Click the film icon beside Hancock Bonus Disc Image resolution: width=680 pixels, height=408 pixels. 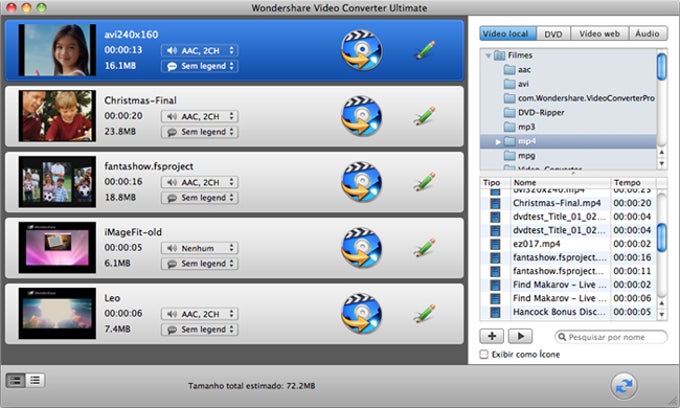[495, 312]
